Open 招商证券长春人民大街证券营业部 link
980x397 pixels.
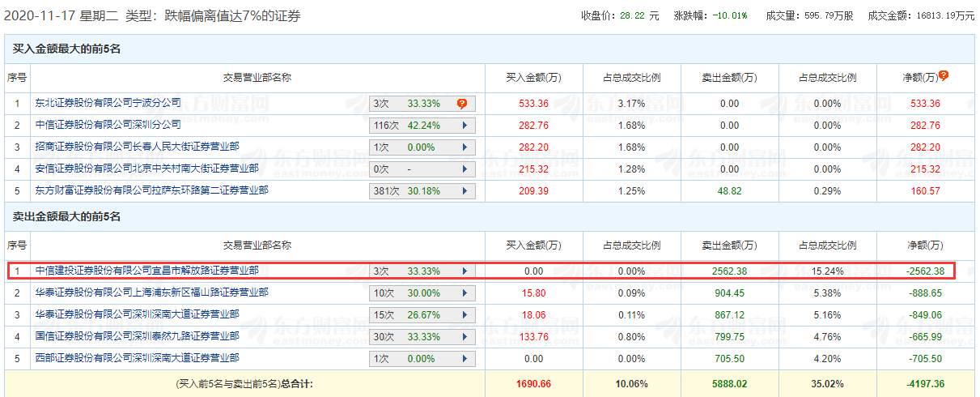(x=138, y=147)
